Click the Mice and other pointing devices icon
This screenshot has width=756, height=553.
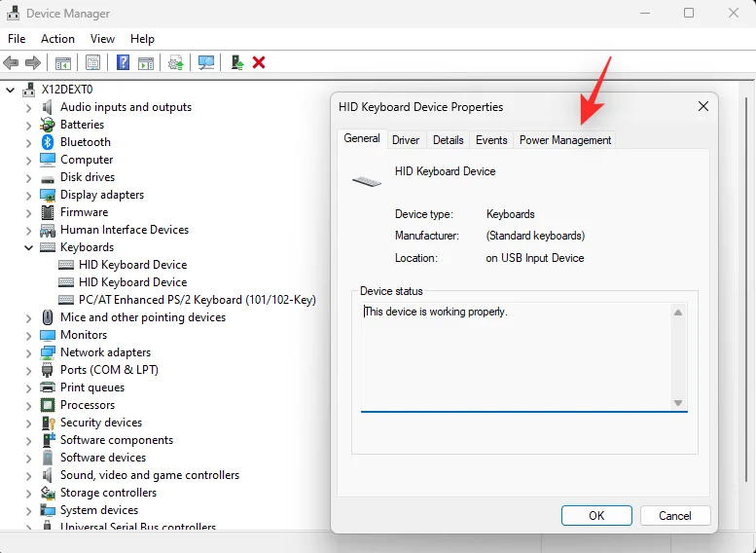[x=48, y=317]
